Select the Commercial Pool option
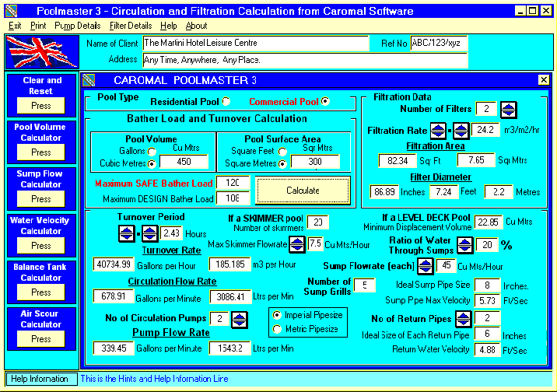The width and height of the screenshot is (557, 392). [x=325, y=102]
